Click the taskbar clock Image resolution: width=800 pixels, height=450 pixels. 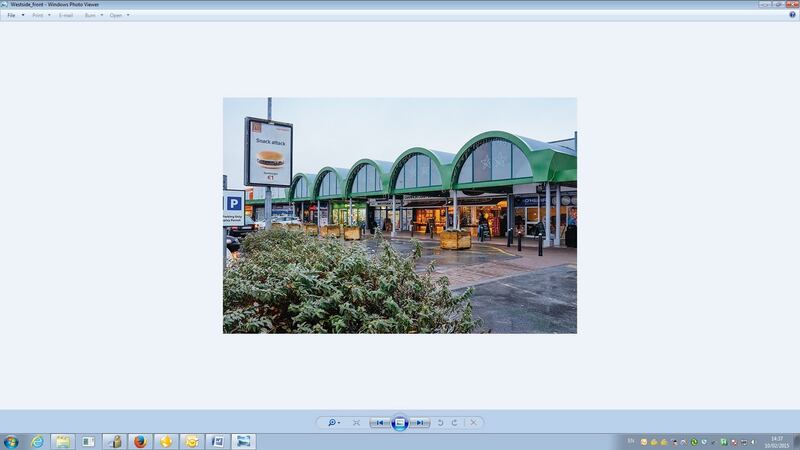[x=778, y=441]
